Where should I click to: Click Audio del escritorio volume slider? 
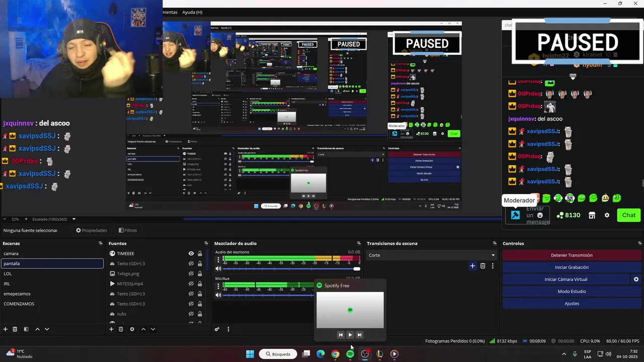click(291, 268)
